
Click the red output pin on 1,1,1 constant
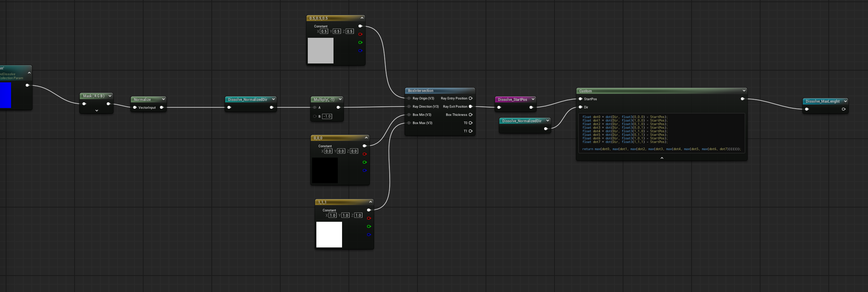click(x=369, y=218)
